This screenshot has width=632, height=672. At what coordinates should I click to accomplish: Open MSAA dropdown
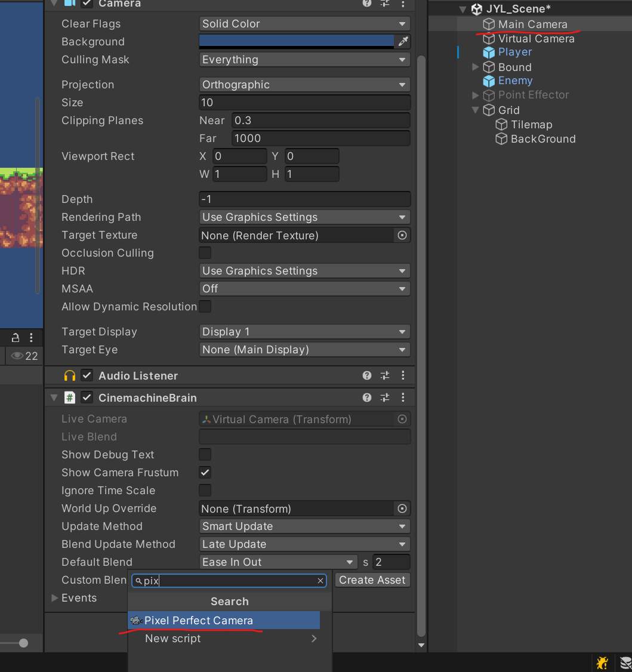pos(304,289)
